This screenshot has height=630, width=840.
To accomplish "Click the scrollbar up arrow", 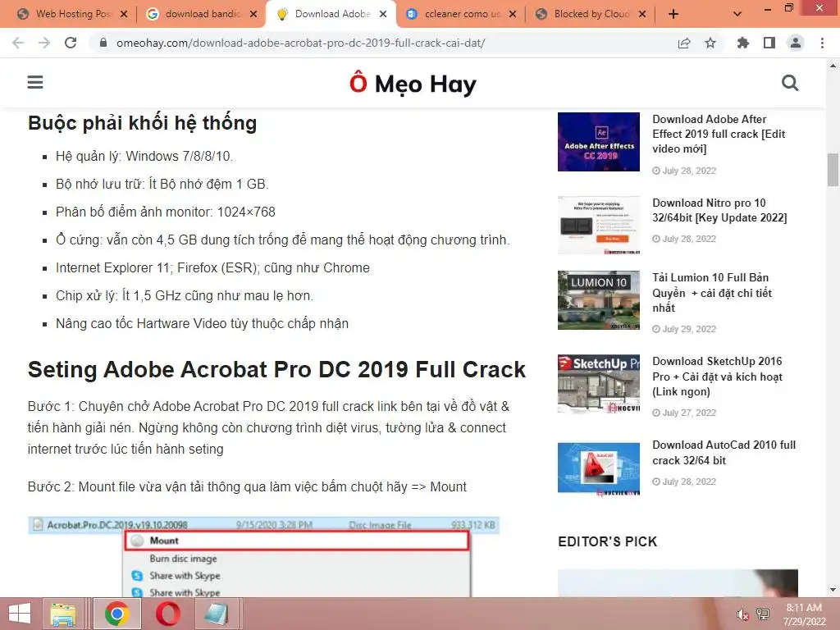I will (x=833, y=66).
